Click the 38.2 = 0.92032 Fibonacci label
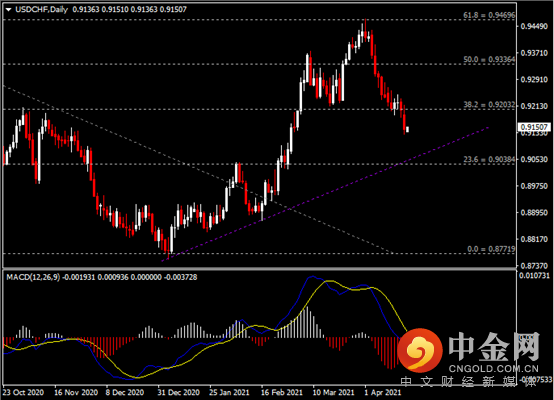The width and height of the screenshot is (554, 400). (x=489, y=105)
